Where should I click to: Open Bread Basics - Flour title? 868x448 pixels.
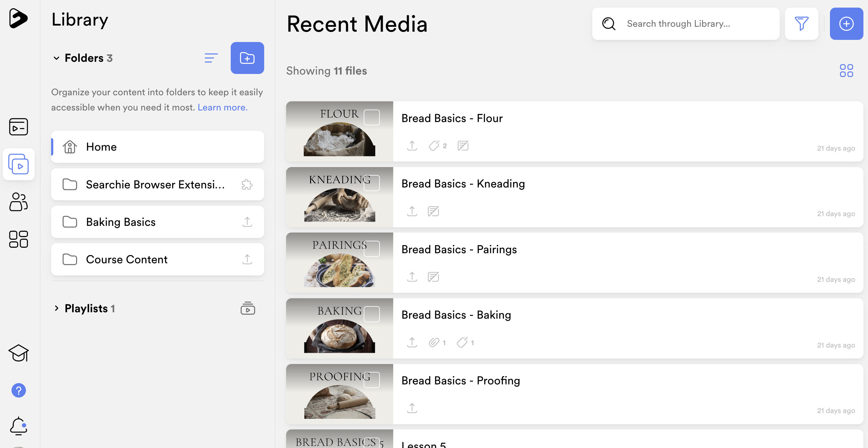(452, 118)
